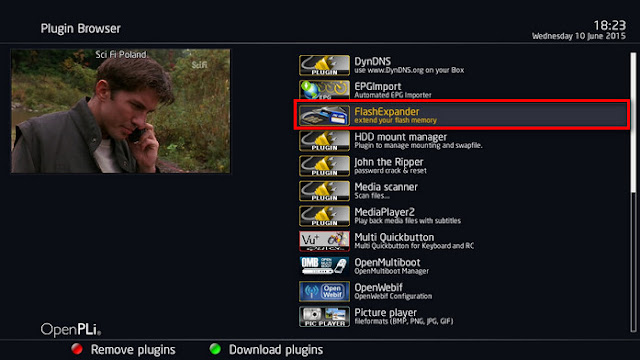Click 'Plugin to manage mounting and swapfile' text
Viewport: 640px width, 360px height.
click(x=418, y=145)
